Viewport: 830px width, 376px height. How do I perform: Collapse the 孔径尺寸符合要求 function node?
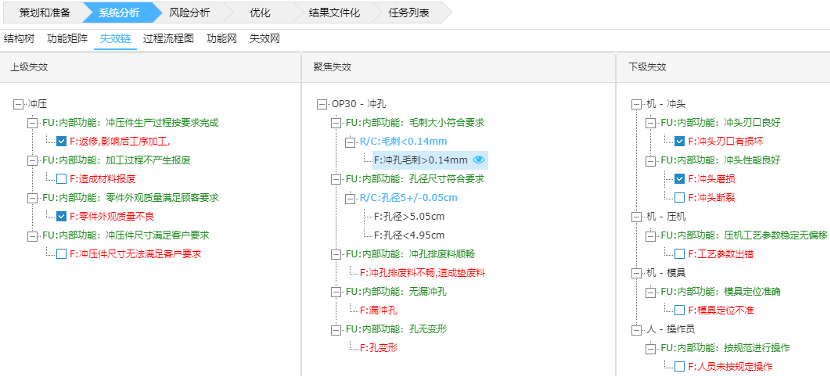336,179
